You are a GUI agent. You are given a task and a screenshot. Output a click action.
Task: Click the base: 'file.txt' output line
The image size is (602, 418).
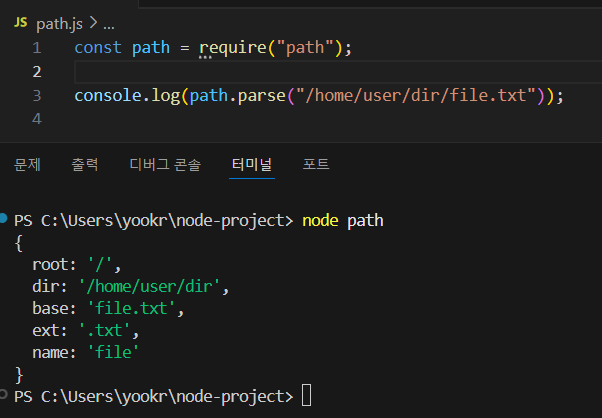[x=108, y=309]
